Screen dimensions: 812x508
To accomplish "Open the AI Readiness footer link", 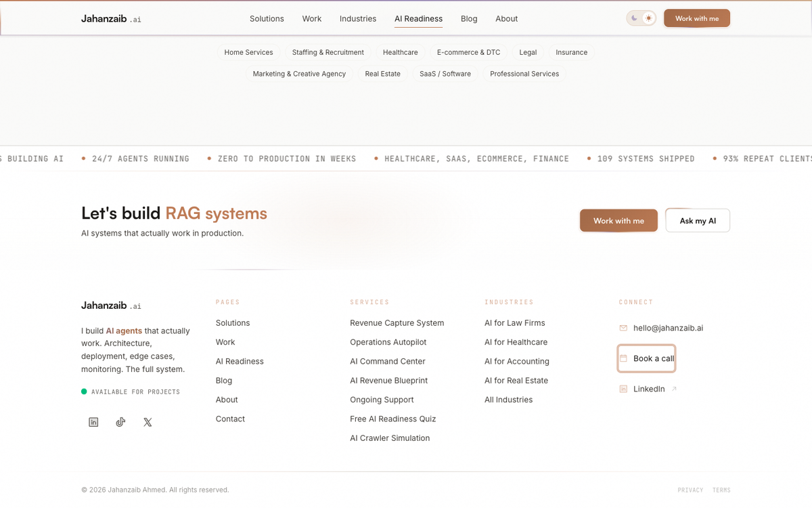I will click(240, 361).
